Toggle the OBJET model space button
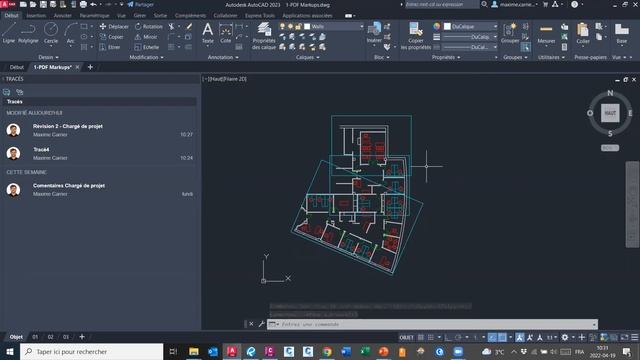Screen dimensions: 640x360 tap(406, 337)
